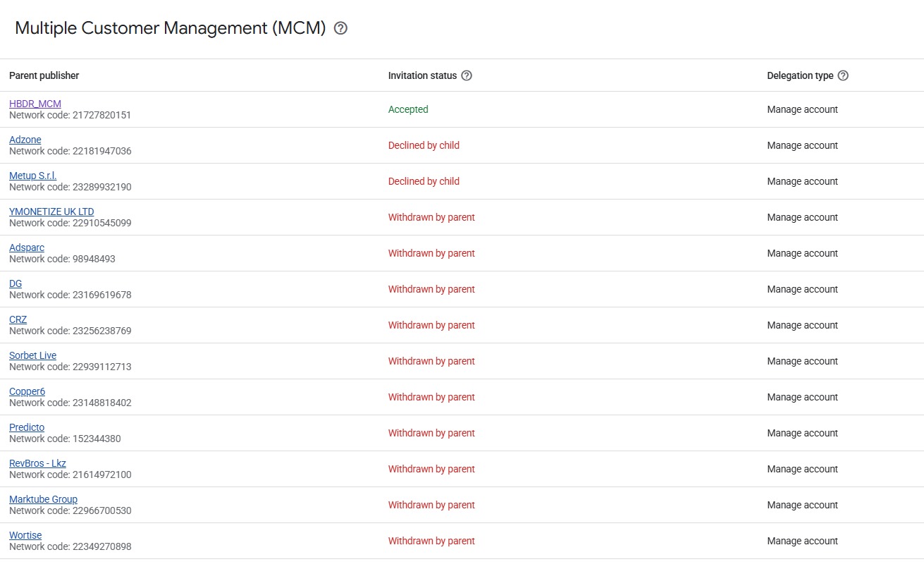Click help icon next to Delegation type

pos(843,75)
